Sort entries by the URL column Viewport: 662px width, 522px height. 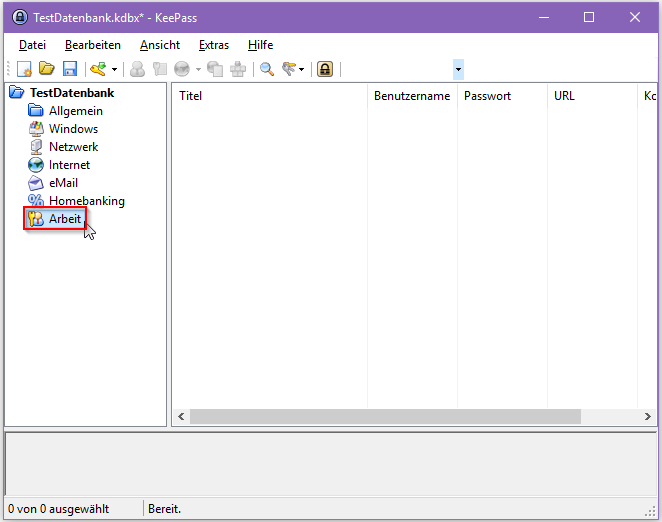coord(592,96)
